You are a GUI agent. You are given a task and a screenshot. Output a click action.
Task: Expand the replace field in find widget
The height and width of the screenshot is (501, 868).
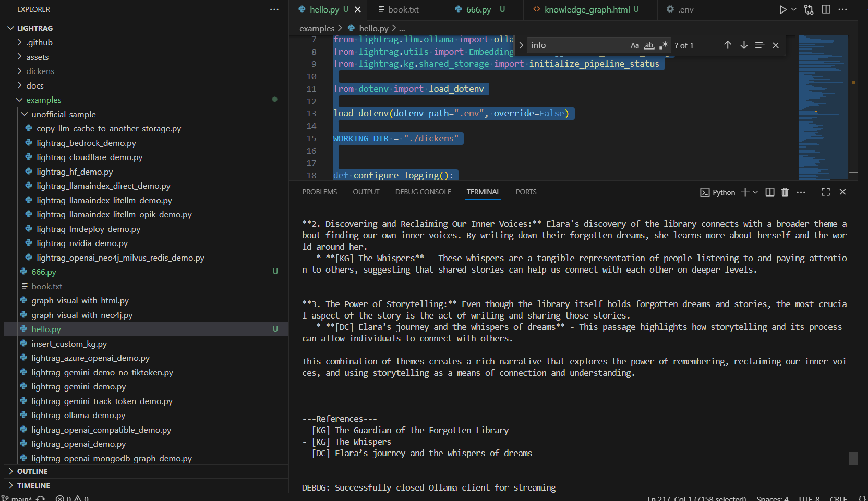pyautogui.click(x=521, y=45)
